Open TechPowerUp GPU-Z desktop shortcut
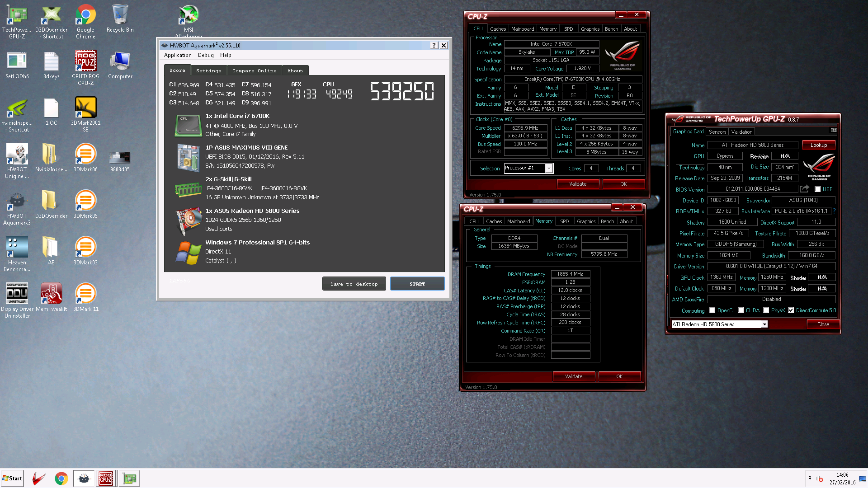Screen dimensions: 868x488 [x=17, y=21]
